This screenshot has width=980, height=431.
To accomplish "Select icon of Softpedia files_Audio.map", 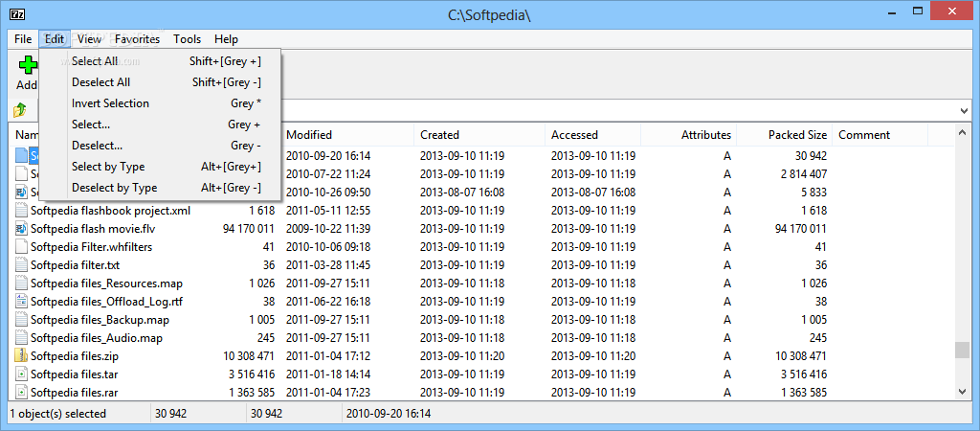I will (x=22, y=338).
